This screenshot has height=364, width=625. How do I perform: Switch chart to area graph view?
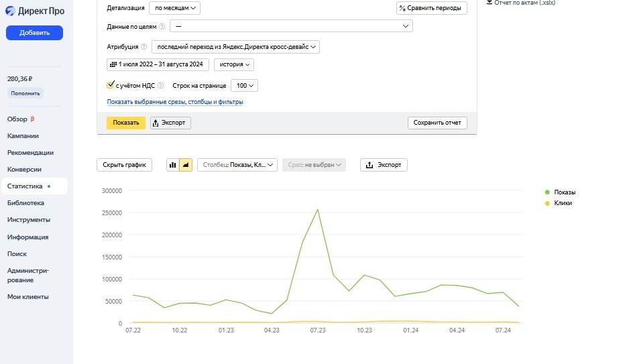tap(186, 165)
